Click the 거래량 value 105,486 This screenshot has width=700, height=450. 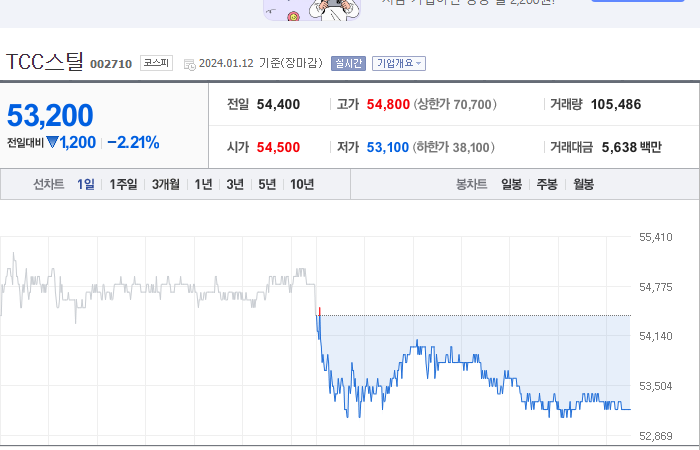[x=616, y=104]
